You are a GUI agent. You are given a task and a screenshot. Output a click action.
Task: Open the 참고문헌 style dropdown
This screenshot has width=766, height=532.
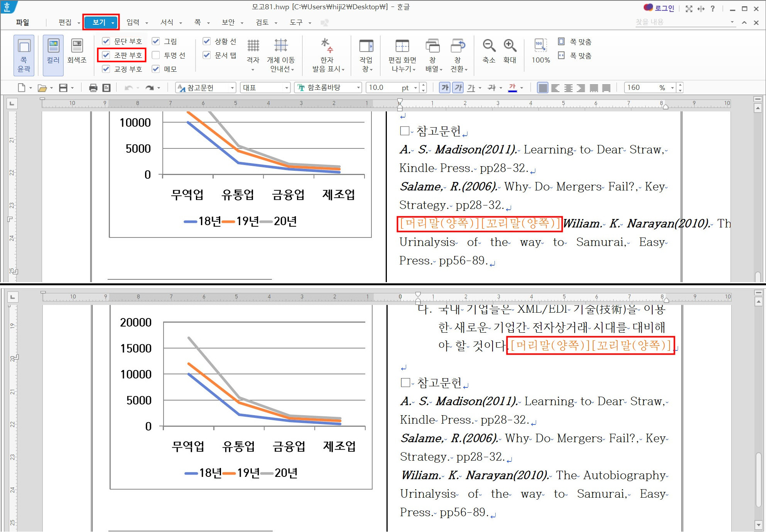(x=232, y=88)
